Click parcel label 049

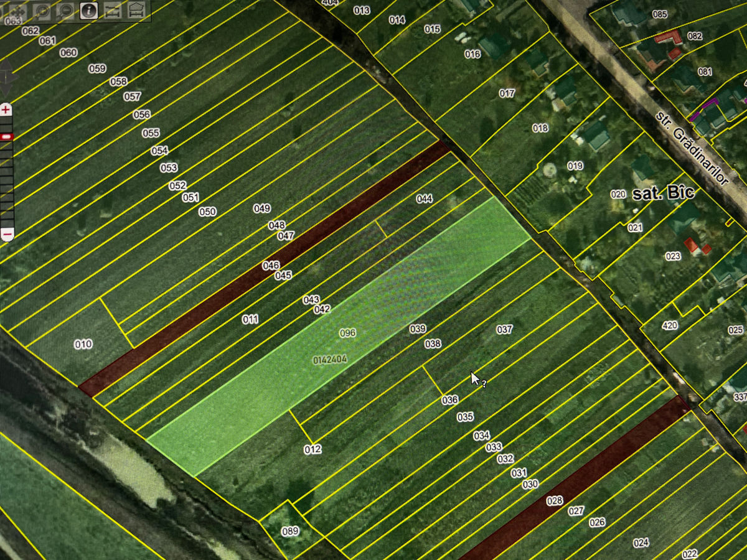tap(262, 208)
